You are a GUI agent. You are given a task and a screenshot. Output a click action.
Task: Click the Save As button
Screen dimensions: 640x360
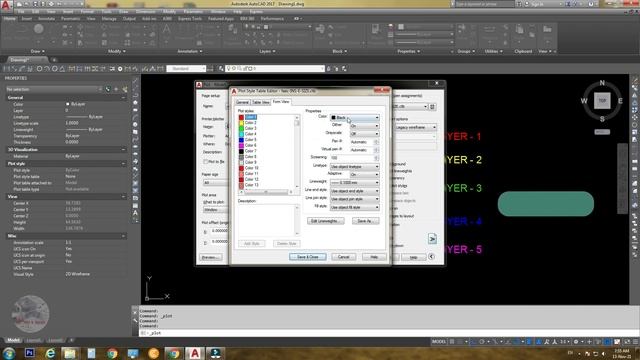365,221
